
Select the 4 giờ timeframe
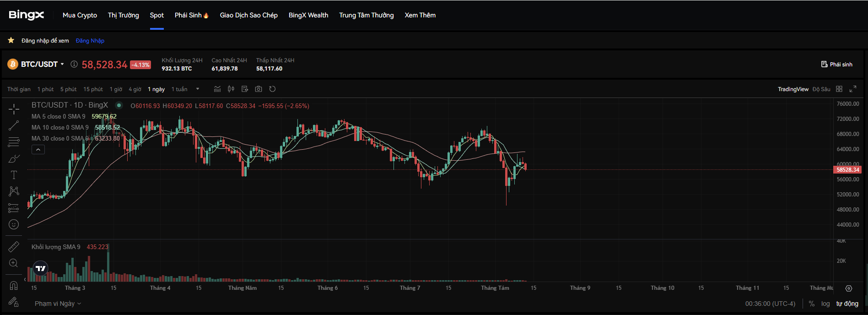135,89
